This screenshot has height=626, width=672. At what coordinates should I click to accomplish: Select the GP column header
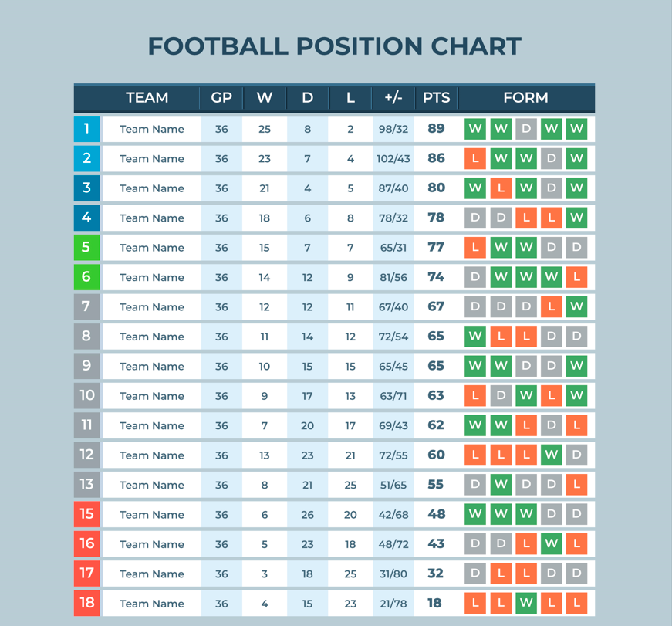[x=221, y=98]
